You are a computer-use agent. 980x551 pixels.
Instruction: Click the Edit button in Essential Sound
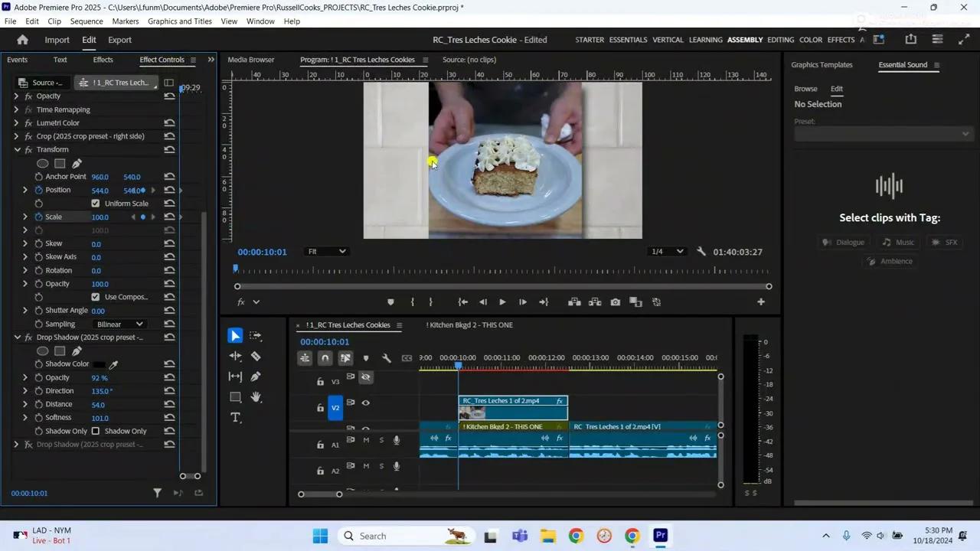(x=836, y=88)
